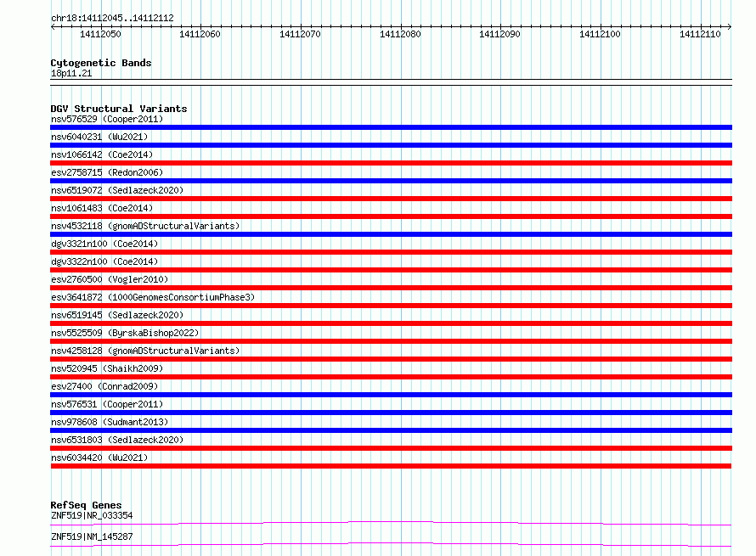Click ruler position 14112050
The width and height of the screenshot is (756, 556).
click(x=100, y=34)
